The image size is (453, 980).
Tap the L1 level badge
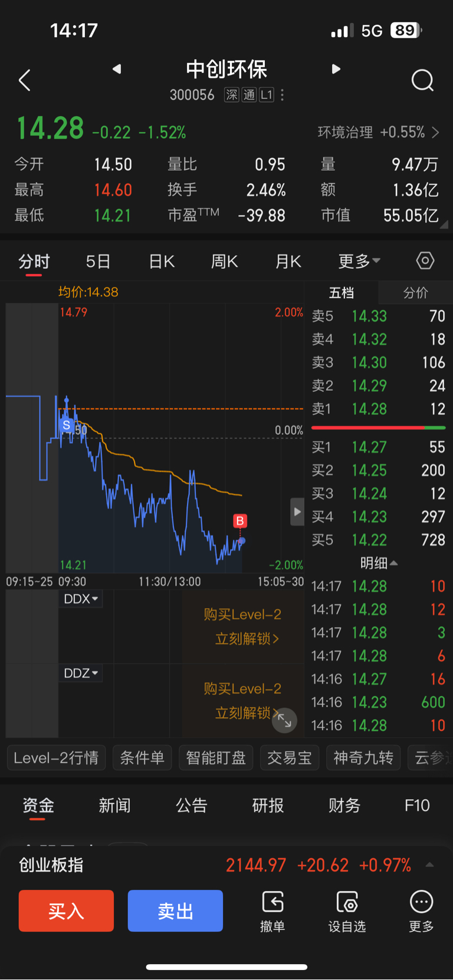pos(267,95)
